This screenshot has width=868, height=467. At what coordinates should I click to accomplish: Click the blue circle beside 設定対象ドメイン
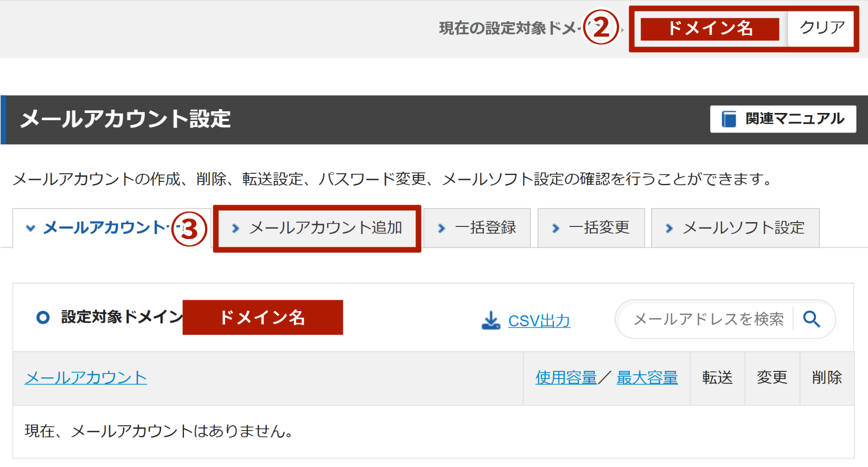click(x=43, y=318)
